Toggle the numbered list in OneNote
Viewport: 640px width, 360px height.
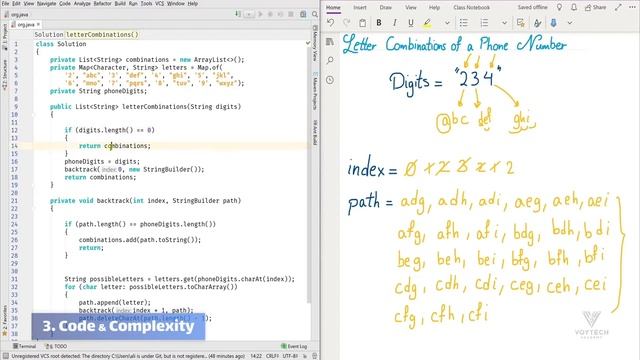click(x=484, y=23)
